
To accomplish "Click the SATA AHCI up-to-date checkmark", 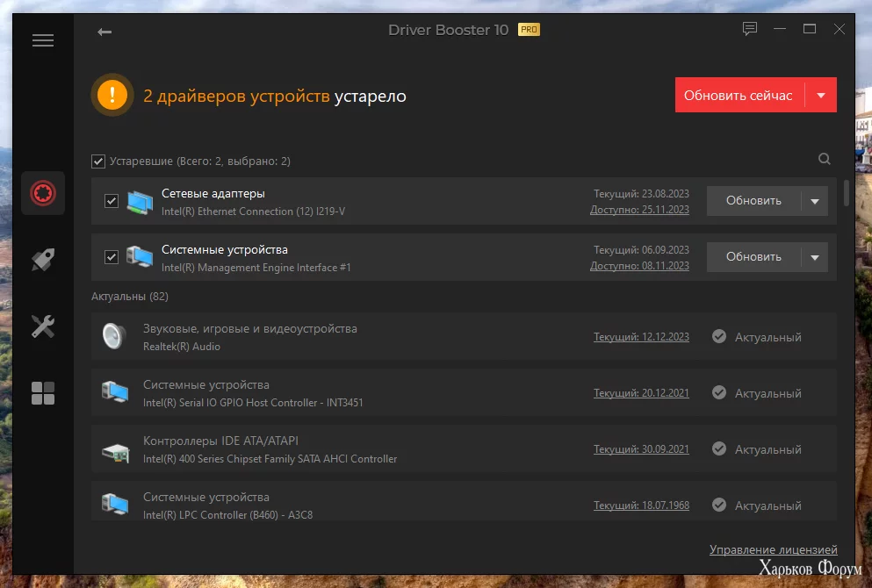I will point(719,449).
